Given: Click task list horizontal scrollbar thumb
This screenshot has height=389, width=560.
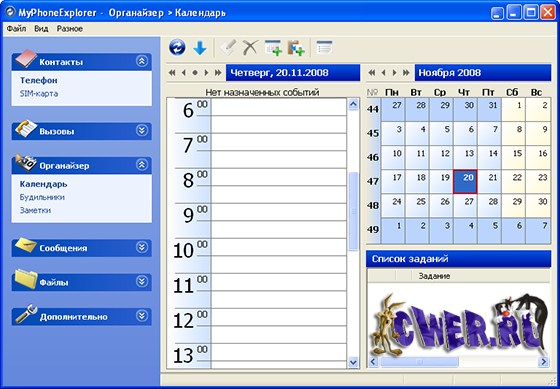Looking at the screenshot, I should (419, 362).
